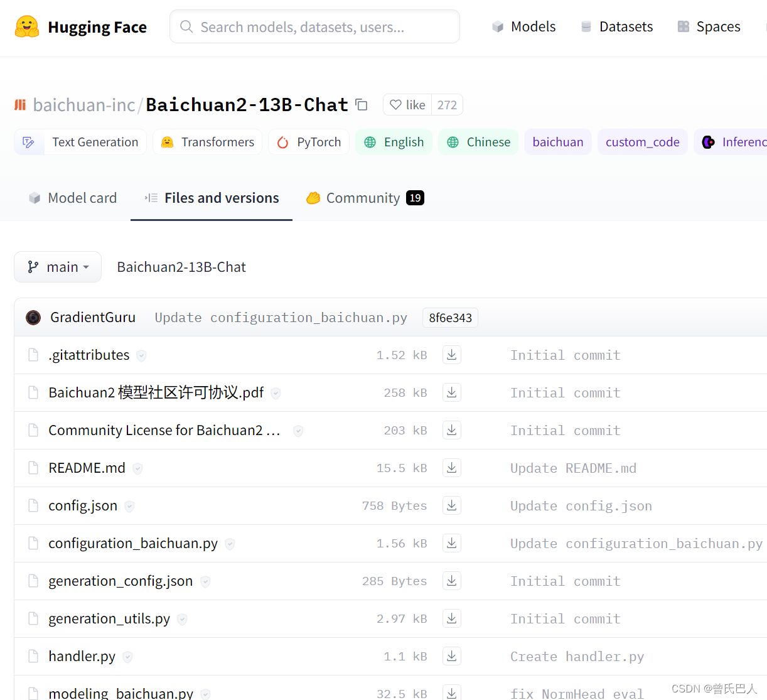Open commit hash 8f6e343
The height and width of the screenshot is (700, 767).
(451, 318)
